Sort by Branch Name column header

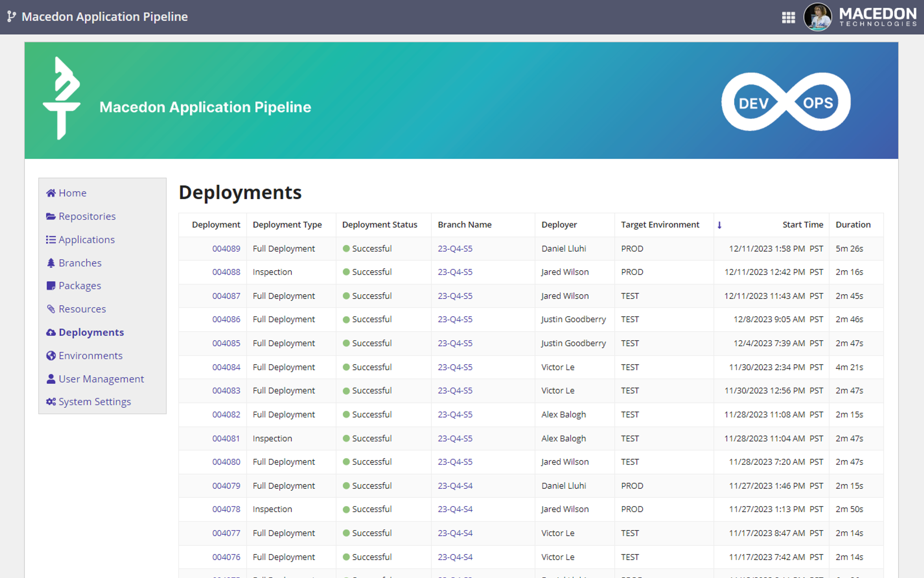click(464, 225)
